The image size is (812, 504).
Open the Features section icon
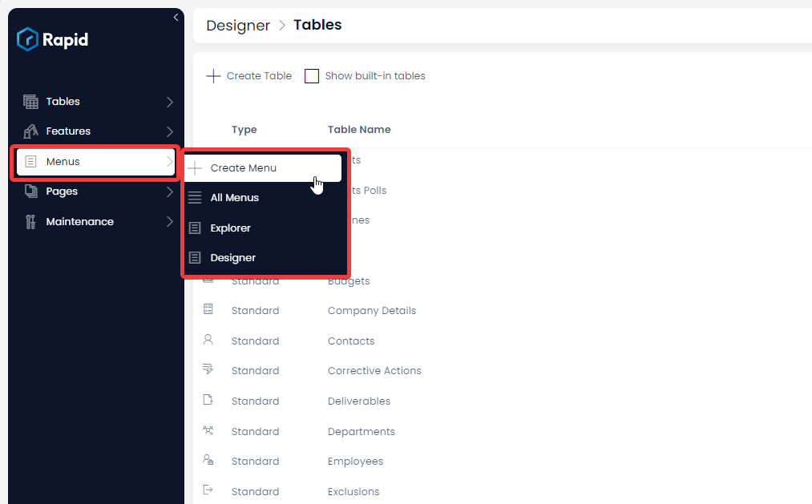(30, 131)
